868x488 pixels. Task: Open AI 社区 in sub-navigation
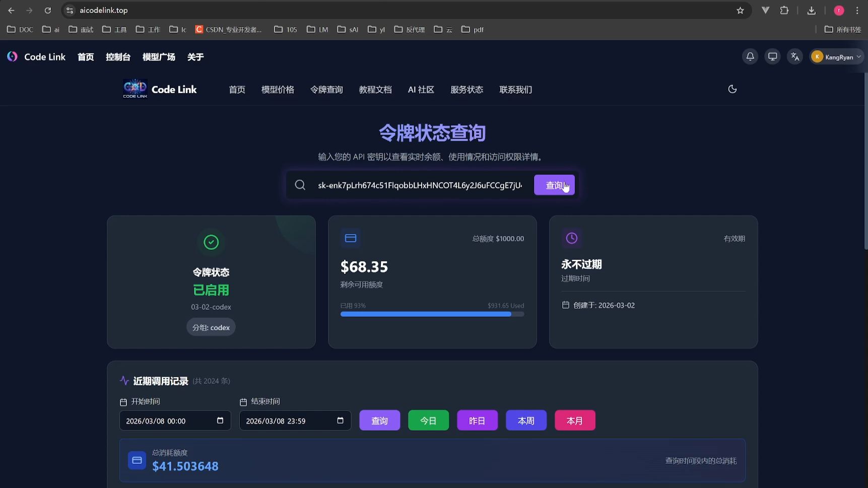[421, 90]
